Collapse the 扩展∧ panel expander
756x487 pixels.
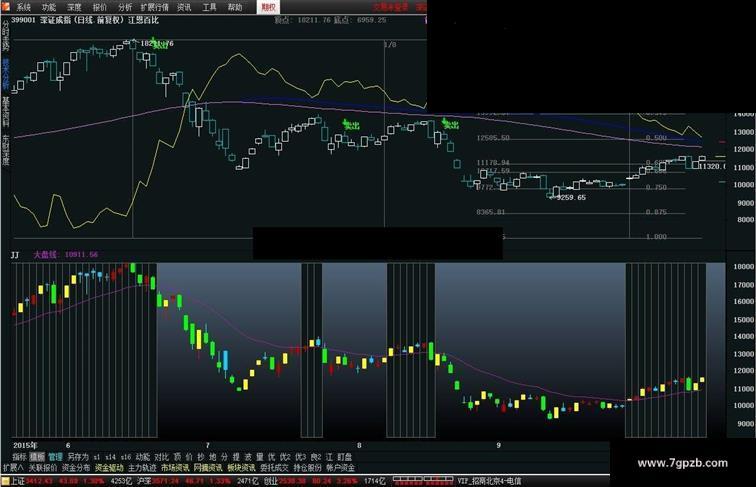14,468
